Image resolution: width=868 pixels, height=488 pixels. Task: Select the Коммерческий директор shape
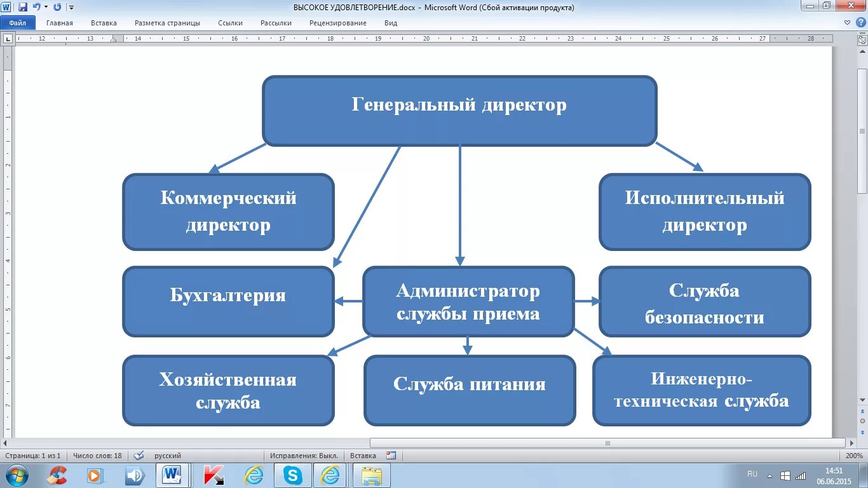click(x=228, y=212)
